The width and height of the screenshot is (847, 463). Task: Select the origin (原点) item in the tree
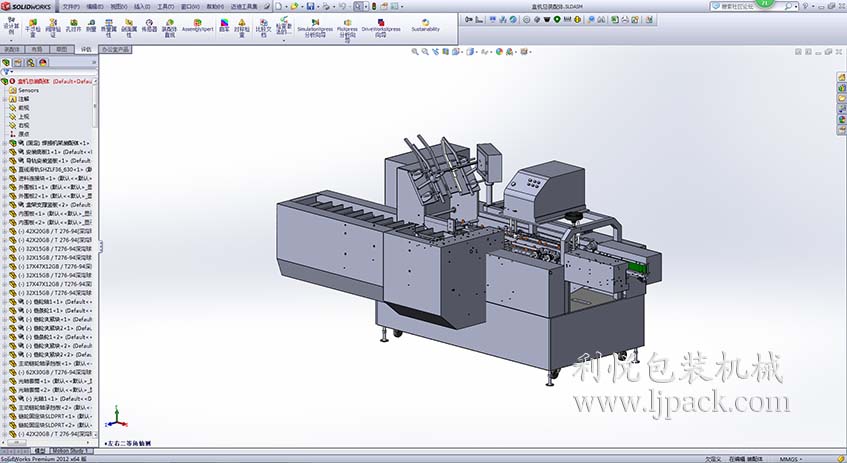coord(24,133)
